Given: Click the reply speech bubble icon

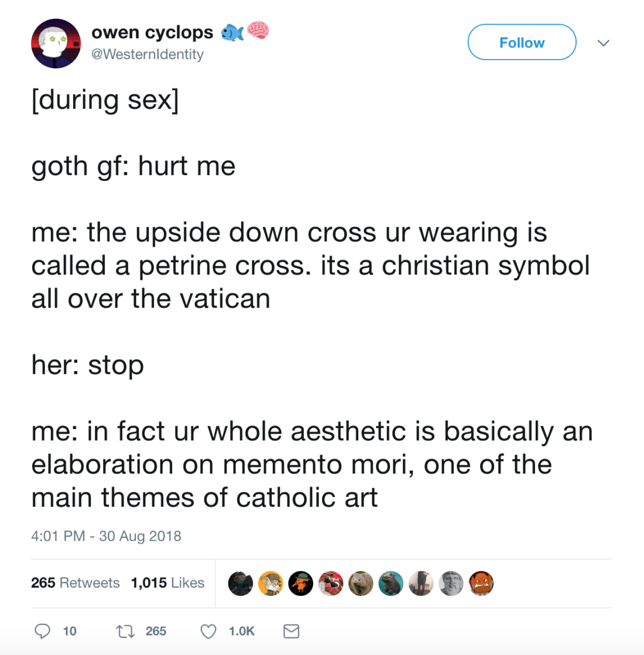Looking at the screenshot, I should (x=42, y=631).
